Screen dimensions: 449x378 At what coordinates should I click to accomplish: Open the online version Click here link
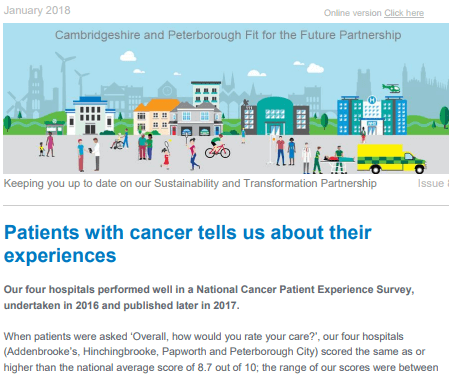[x=404, y=13]
